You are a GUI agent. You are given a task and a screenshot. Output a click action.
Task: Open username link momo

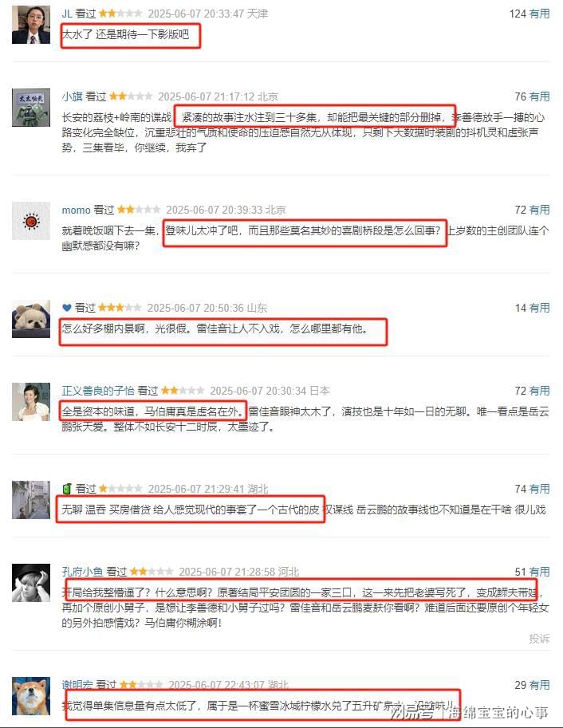[x=76, y=210]
